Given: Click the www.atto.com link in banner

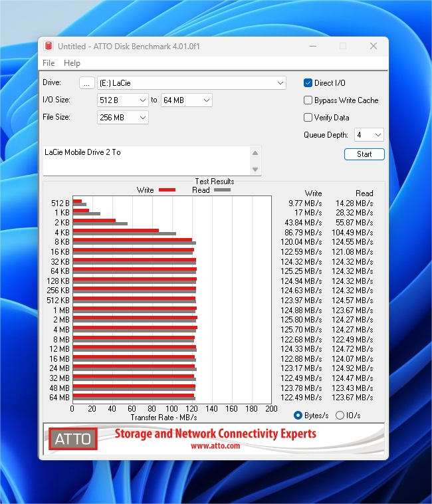Looking at the screenshot, I should [x=215, y=446].
